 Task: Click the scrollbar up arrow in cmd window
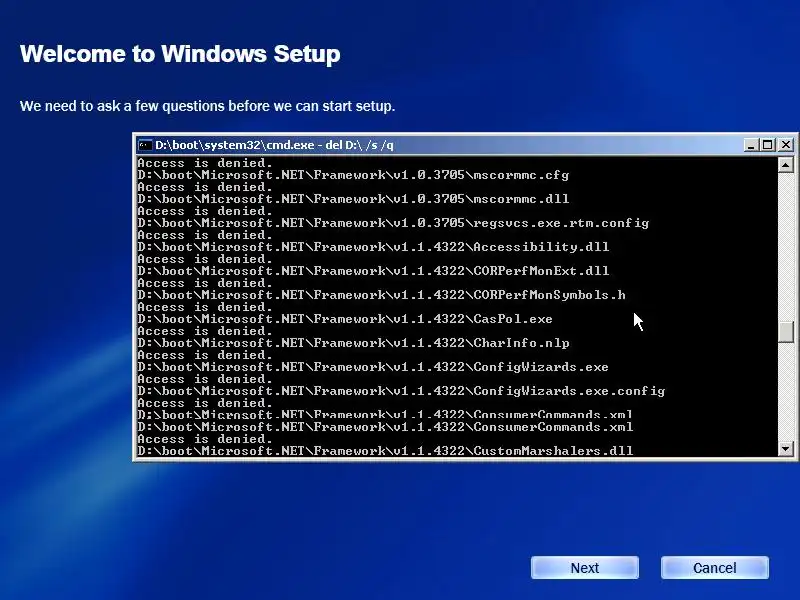tap(786, 165)
